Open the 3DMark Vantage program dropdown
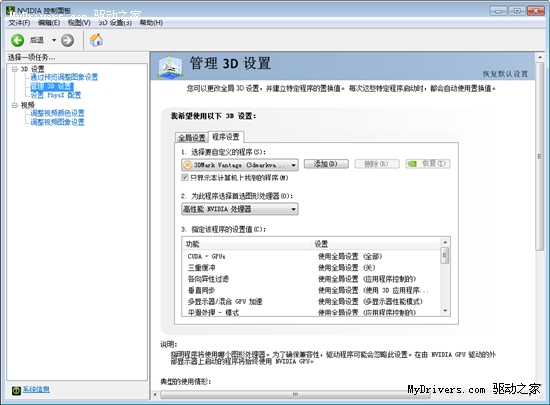 pyautogui.click(x=240, y=165)
